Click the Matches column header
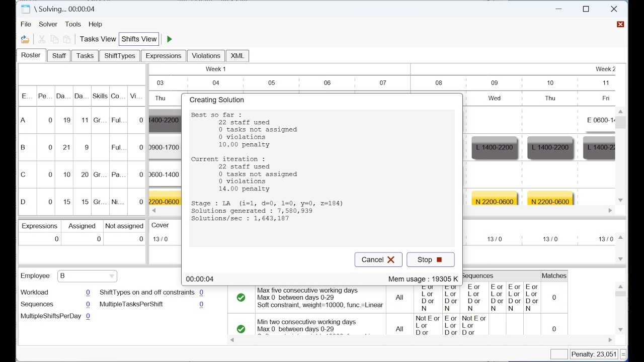644x362 pixels. (554, 276)
